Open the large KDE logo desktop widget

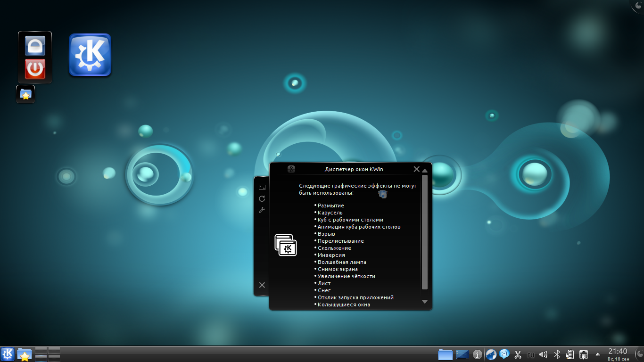tap(90, 55)
